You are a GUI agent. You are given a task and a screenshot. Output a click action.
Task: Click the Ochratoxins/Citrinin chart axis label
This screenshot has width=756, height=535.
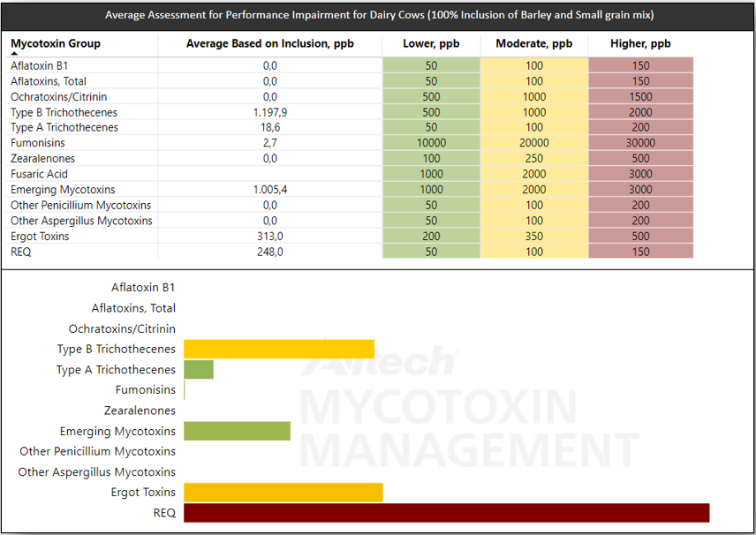point(122,328)
